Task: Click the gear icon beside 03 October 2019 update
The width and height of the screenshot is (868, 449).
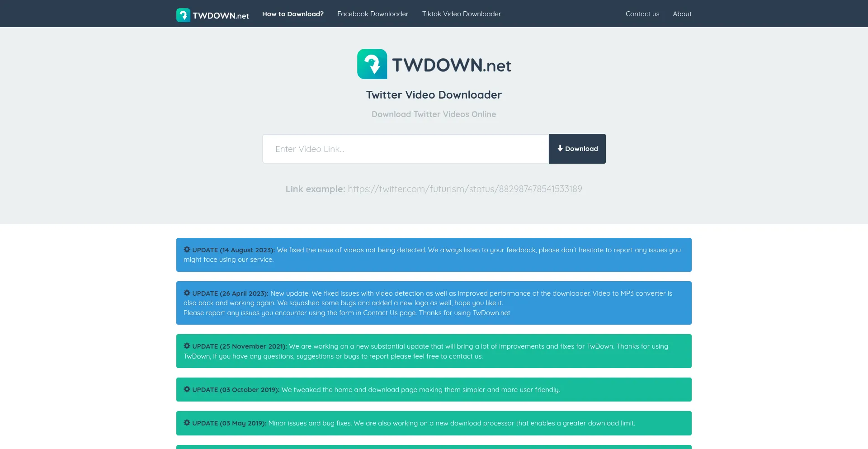Action: coord(187,389)
